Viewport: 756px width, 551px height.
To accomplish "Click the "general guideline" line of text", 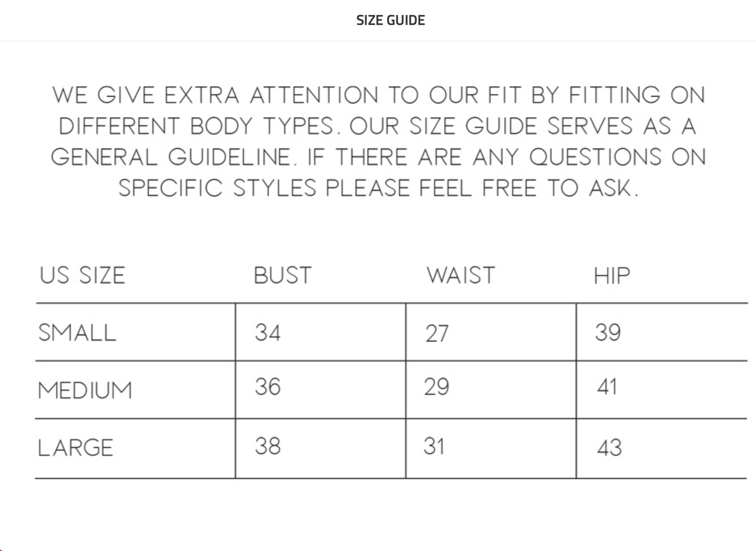I will point(378,157).
